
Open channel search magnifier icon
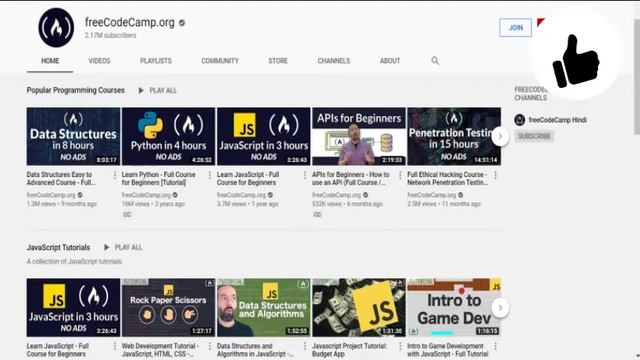pos(435,61)
